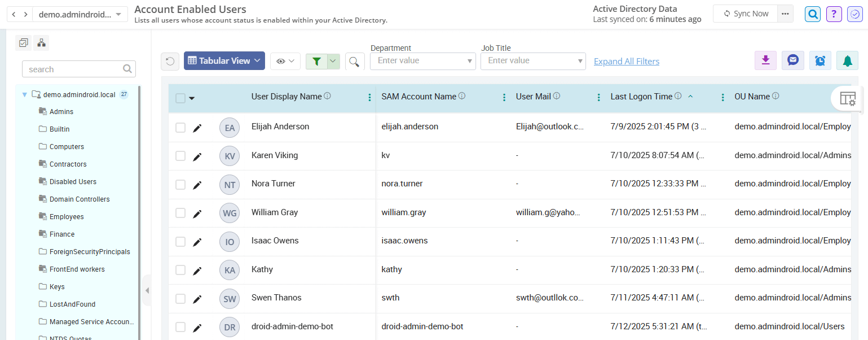Click the magnifying glass search icon in toolbar
The image size is (868, 340).
click(355, 61)
